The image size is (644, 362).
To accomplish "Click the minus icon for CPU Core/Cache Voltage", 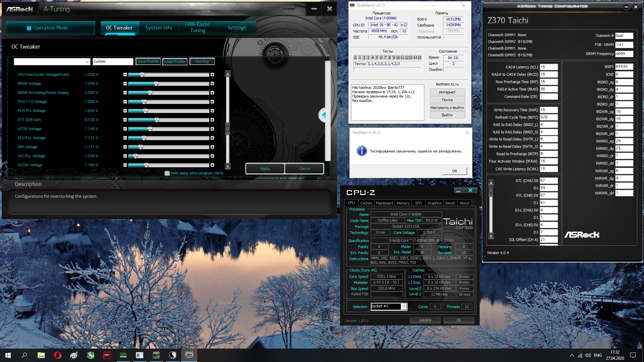I will click(x=125, y=75).
